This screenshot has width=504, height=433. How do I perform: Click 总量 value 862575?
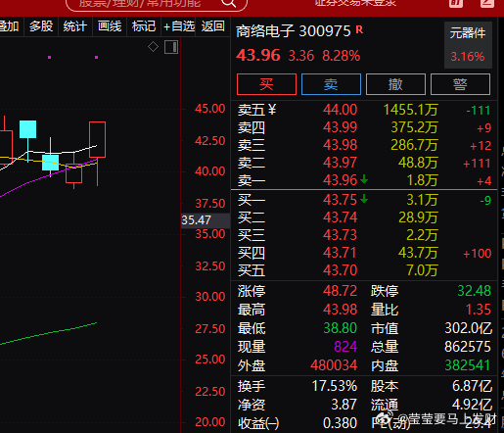click(468, 347)
